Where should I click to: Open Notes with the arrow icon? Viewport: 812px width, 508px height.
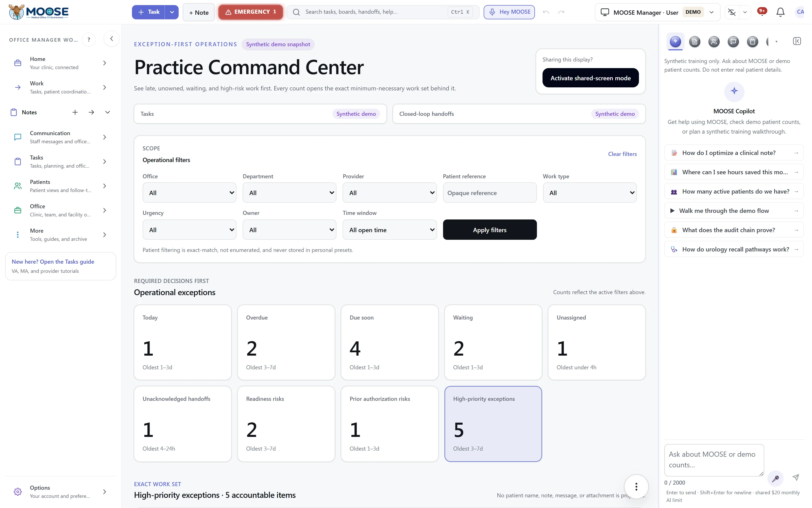click(x=91, y=112)
